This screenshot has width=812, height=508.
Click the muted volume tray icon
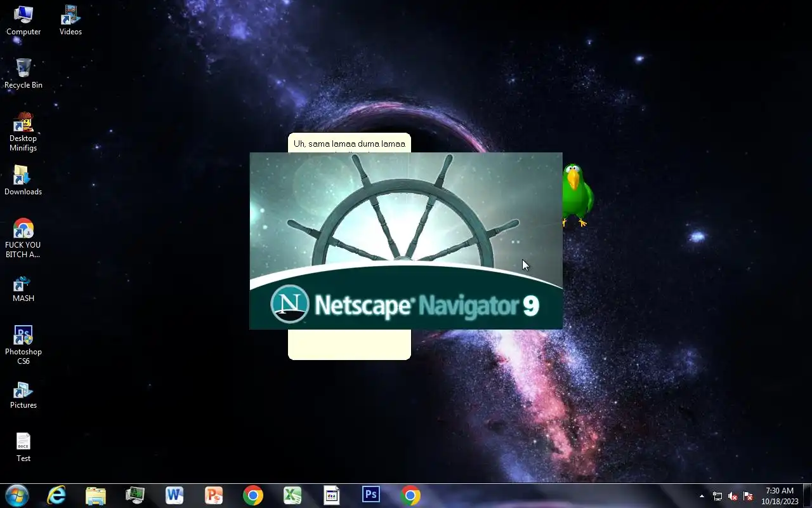tap(733, 496)
